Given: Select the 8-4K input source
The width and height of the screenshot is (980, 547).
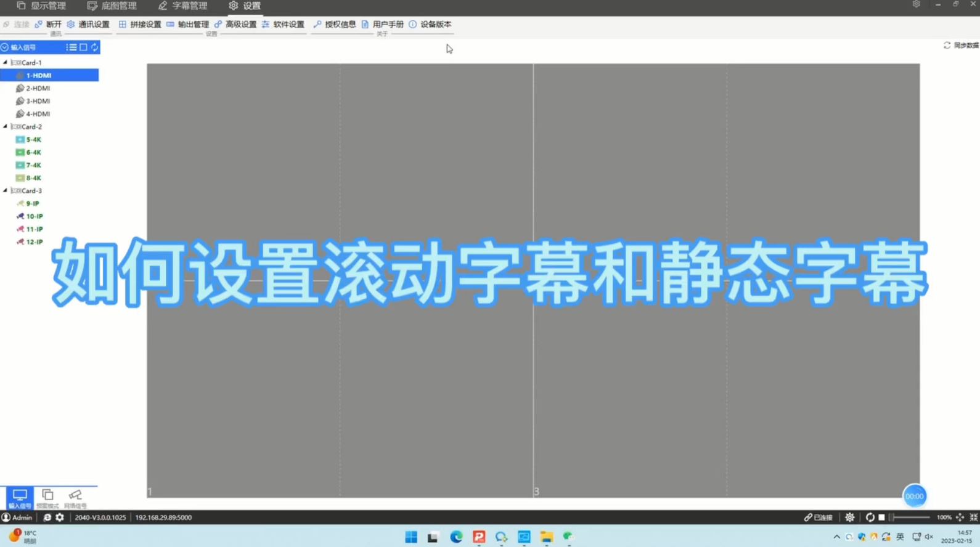Looking at the screenshot, I should click(x=28, y=178).
